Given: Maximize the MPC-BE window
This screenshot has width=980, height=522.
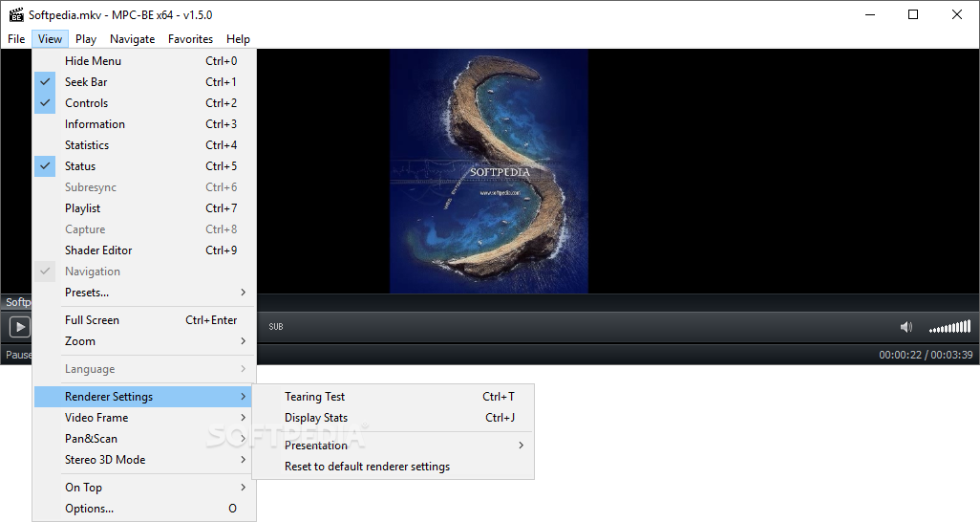Looking at the screenshot, I should 913,15.
